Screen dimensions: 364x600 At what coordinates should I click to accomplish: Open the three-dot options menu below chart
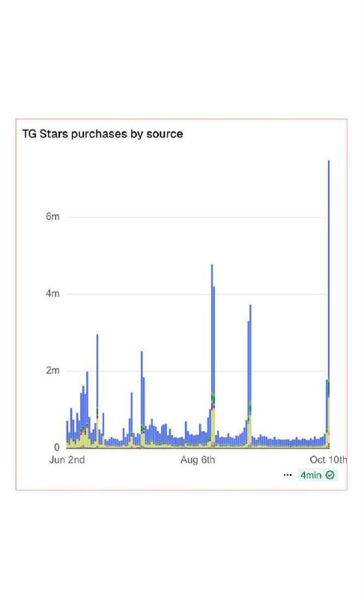287,475
